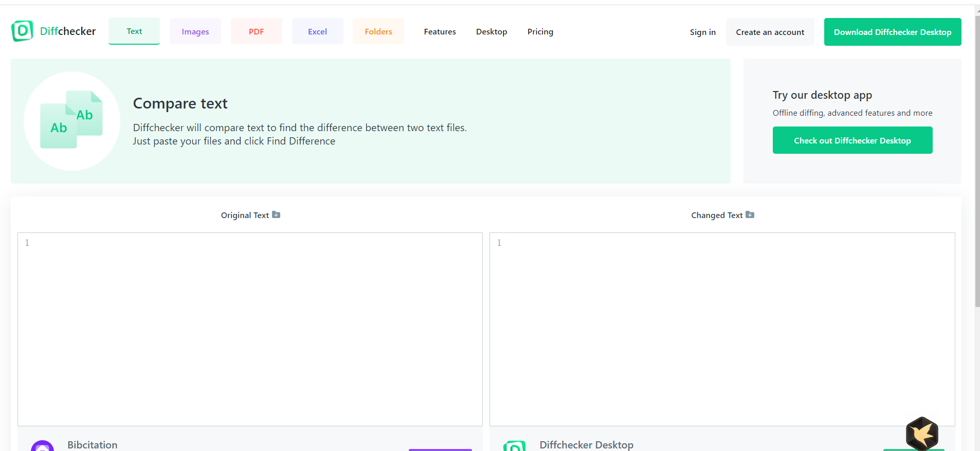980x451 pixels.
Task: Click Check out Diffchecker Desktop button
Action: coord(852,140)
